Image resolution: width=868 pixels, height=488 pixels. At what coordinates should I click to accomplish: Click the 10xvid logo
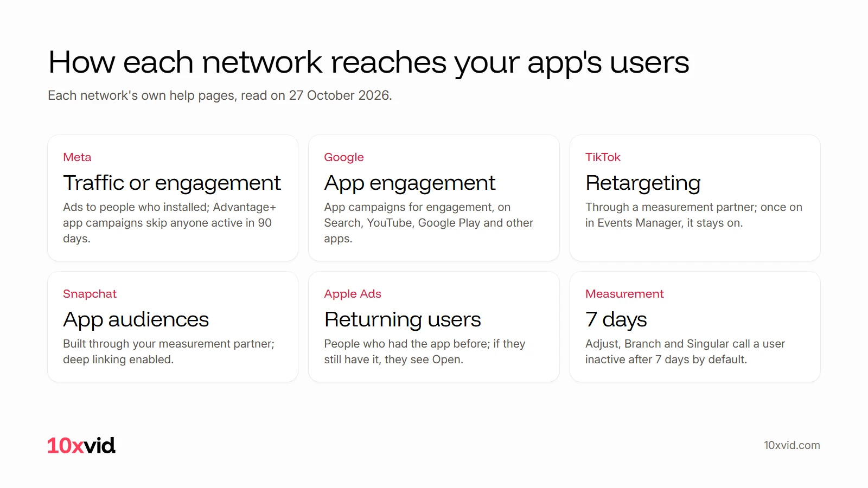click(x=81, y=446)
